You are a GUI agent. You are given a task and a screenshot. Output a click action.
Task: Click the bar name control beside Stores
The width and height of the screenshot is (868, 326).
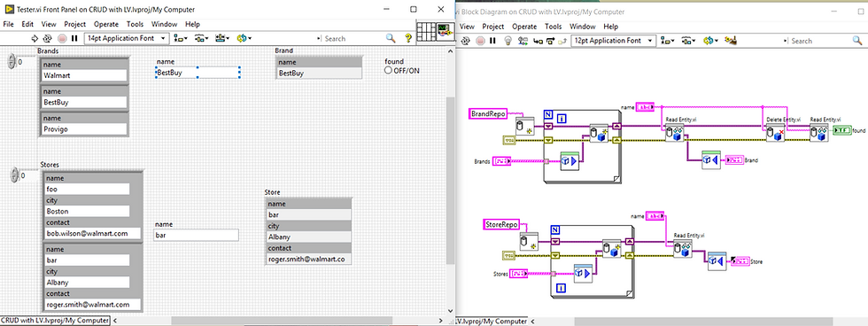click(x=196, y=236)
